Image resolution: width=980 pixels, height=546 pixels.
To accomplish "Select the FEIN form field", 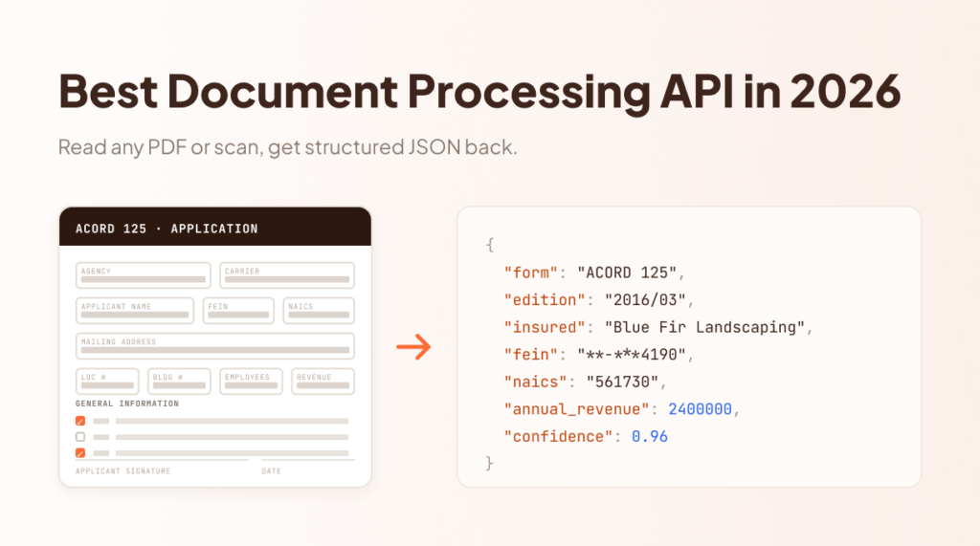I will pyautogui.click(x=238, y=311).
